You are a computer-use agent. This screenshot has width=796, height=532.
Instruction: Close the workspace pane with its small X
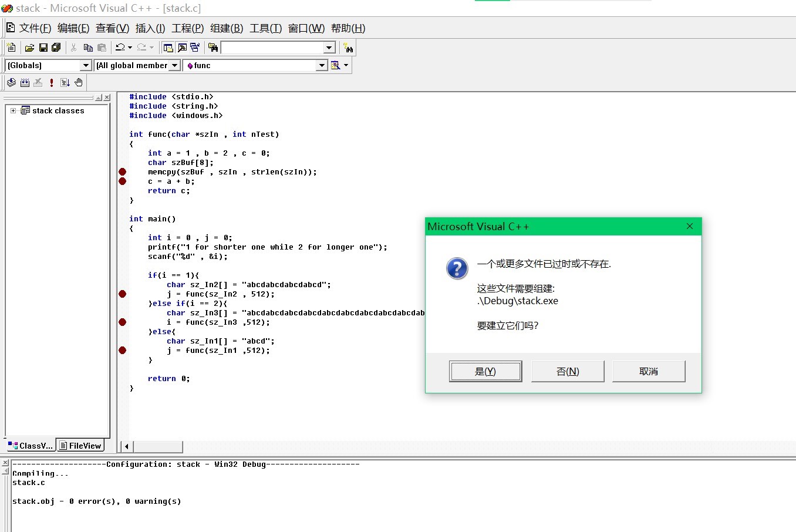point(107,97)
